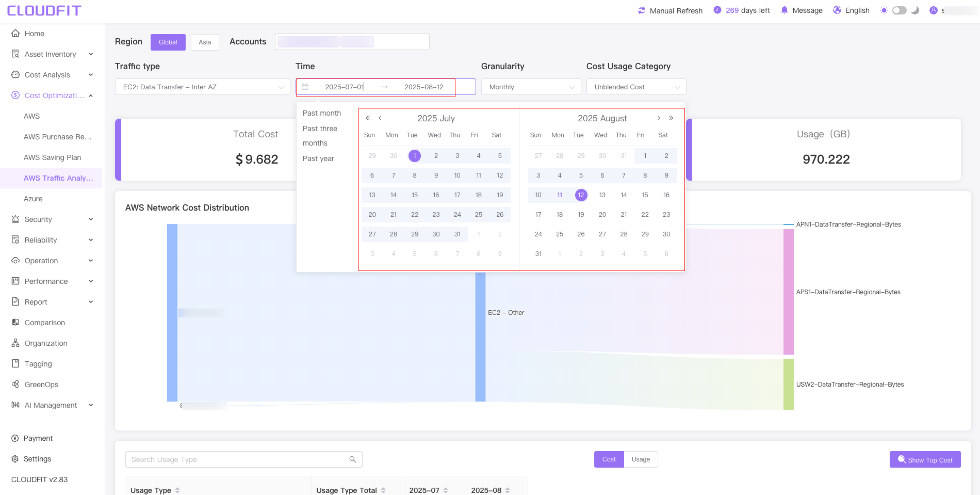980x495 pixels.
Task: Click the Security sidebar icon
Action: tap(15, 219)
